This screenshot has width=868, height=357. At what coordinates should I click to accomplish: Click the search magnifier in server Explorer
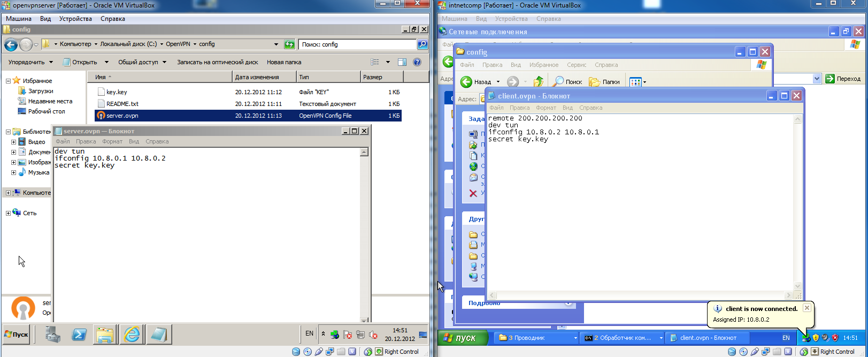tap(423, 44)
